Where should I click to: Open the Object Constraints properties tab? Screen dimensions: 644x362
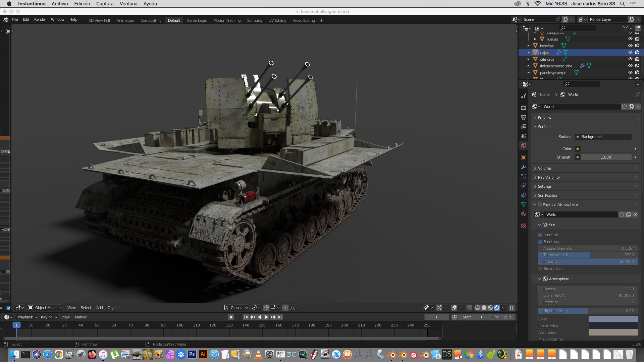pyautogui.click(x=524, y=195)
